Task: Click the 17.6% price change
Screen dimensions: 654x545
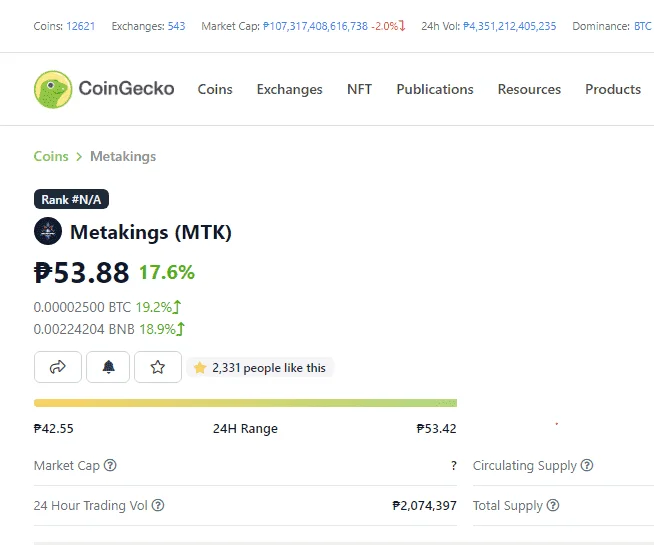Action: (x=167, y=273)
